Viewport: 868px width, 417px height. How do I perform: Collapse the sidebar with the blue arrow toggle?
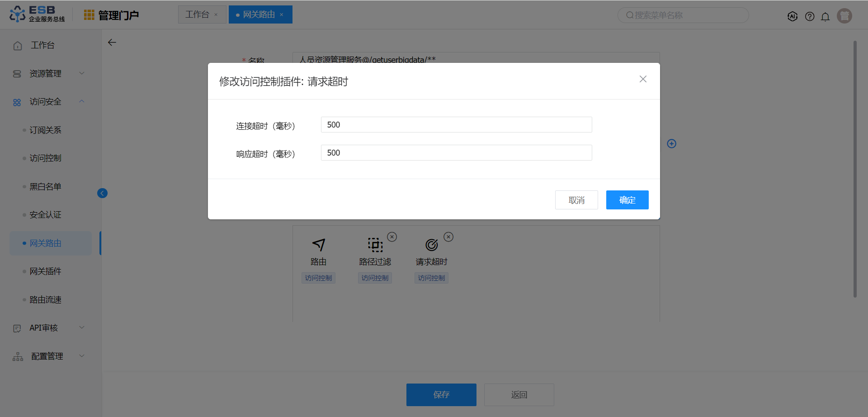coord(102,193)
